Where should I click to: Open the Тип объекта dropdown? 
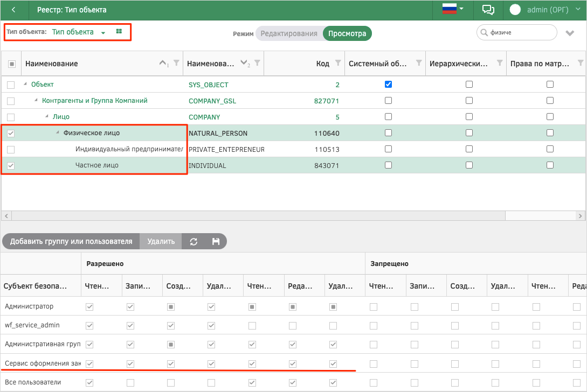click(79, 32)
